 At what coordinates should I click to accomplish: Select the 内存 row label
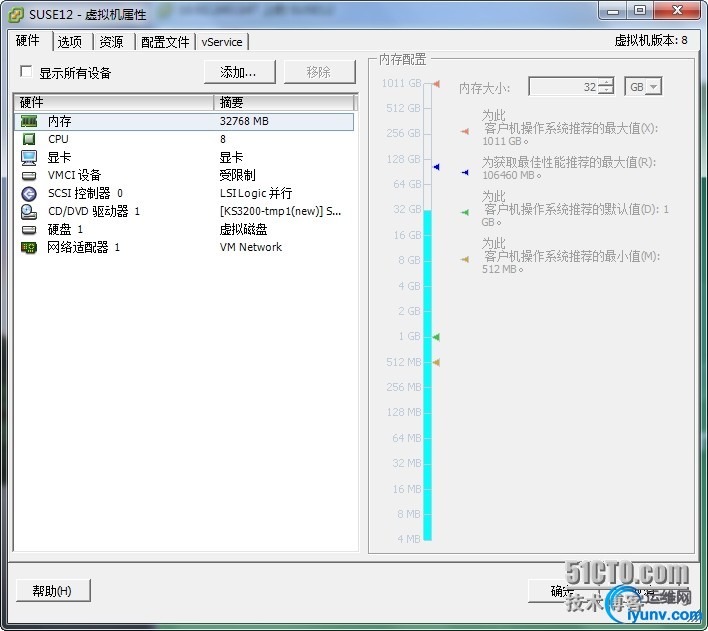tap(60, 121)
